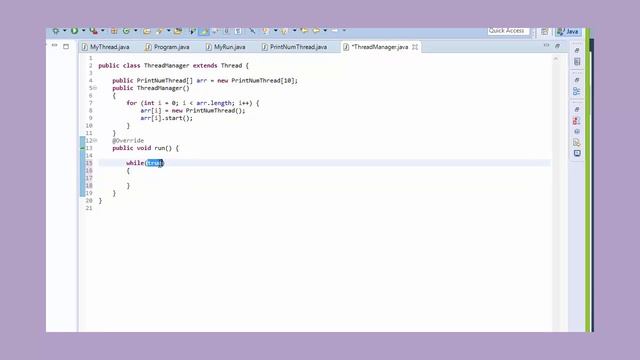640x360 pixels.
Task: Click the Open Perspective icon
Action: point(544,31)
